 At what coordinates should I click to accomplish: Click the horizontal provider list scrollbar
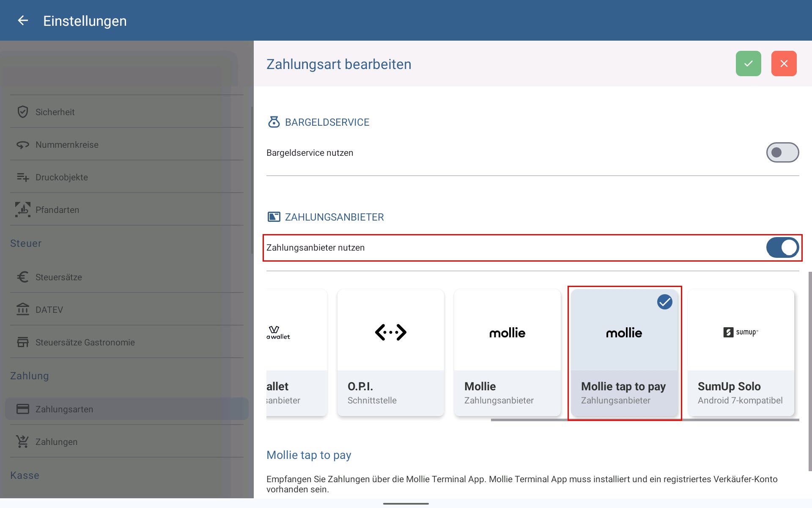tap(645, 420)
